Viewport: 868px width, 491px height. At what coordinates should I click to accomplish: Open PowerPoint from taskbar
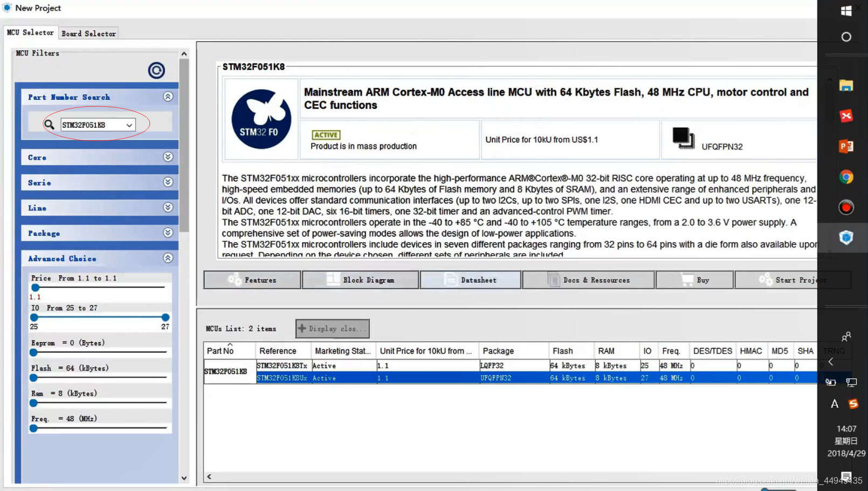846,146
